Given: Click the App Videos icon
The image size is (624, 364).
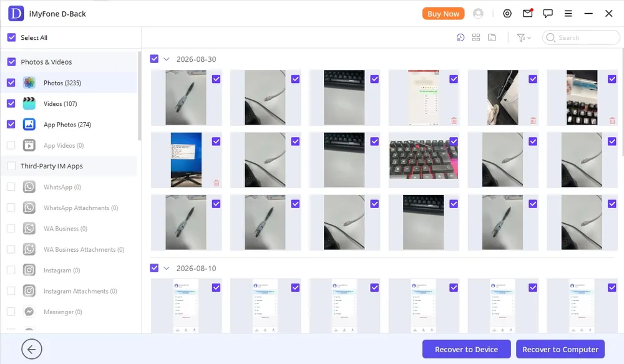Looking at the screenshot, I should tap(29, 145).
